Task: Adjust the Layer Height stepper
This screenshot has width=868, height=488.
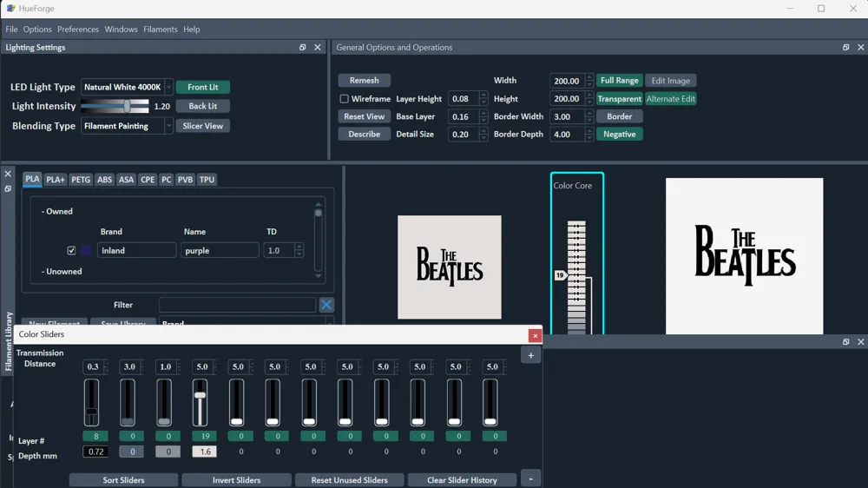Action: tap(483, 99)
